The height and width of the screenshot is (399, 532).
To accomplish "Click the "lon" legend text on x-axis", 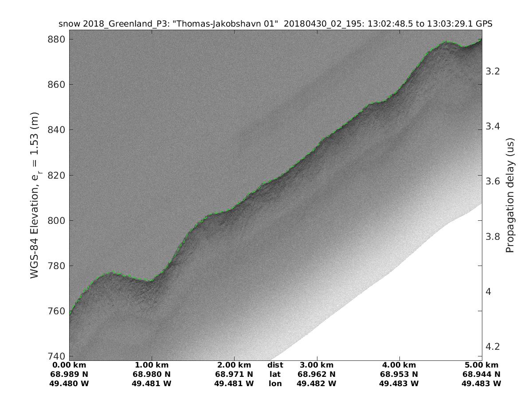I will click(275, 383).
